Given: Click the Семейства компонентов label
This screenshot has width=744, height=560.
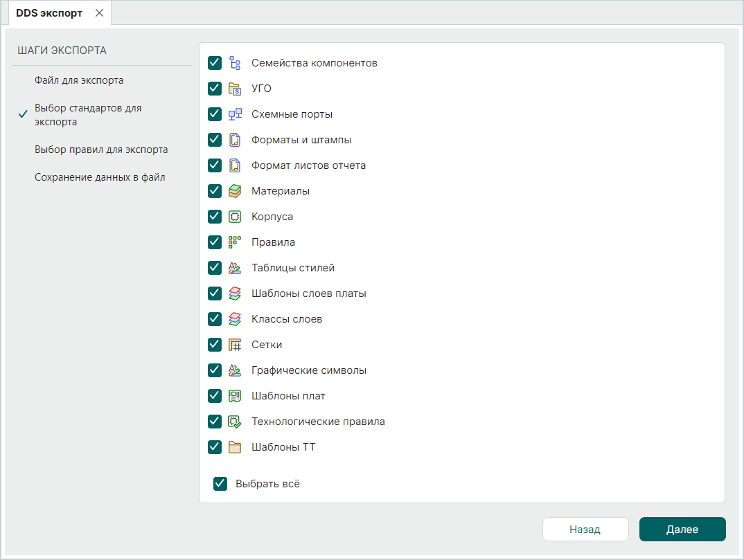Looking at the screenshot, I should 315,63.
